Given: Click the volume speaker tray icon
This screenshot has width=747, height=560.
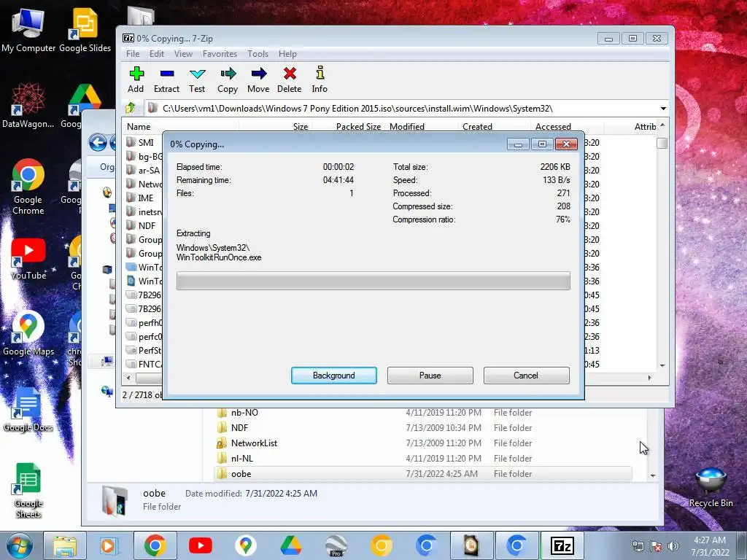Looking at the screenshot, I should coord(673,546).
